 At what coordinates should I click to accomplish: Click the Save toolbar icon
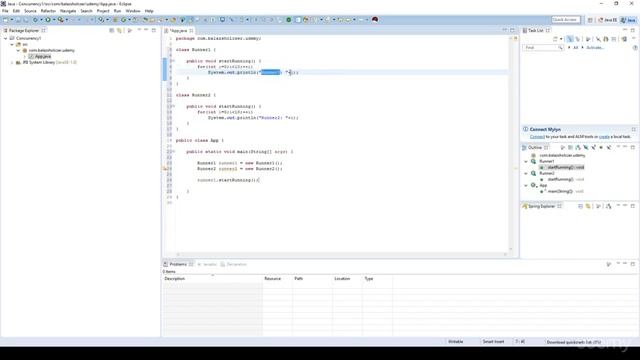click(x=18, y=20)
